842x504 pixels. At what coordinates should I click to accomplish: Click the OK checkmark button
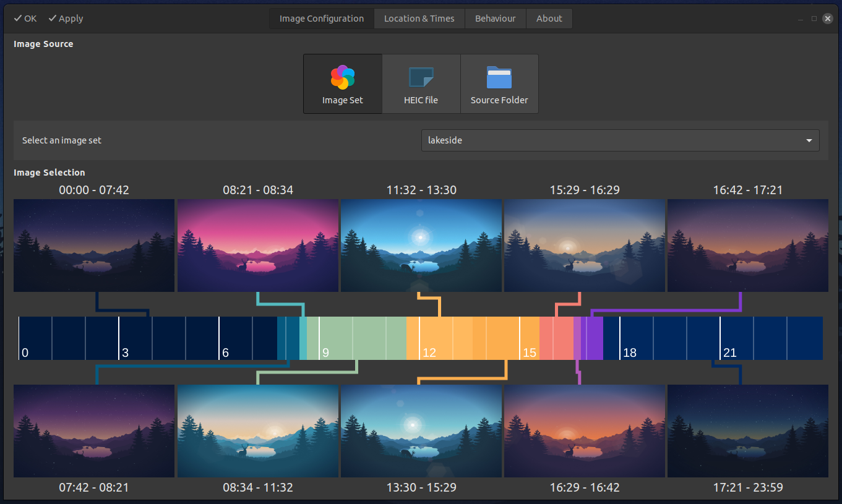click(x=25, y=19)
